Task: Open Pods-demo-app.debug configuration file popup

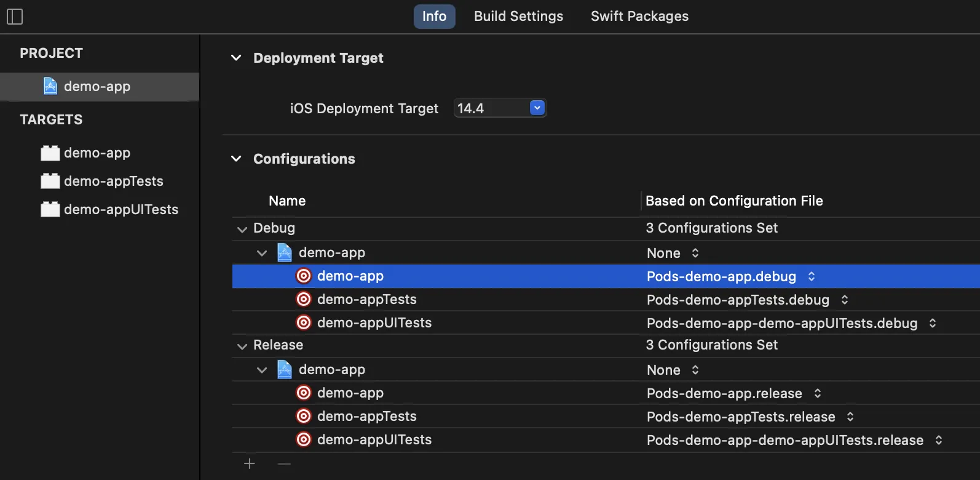Action: [811, 276]
